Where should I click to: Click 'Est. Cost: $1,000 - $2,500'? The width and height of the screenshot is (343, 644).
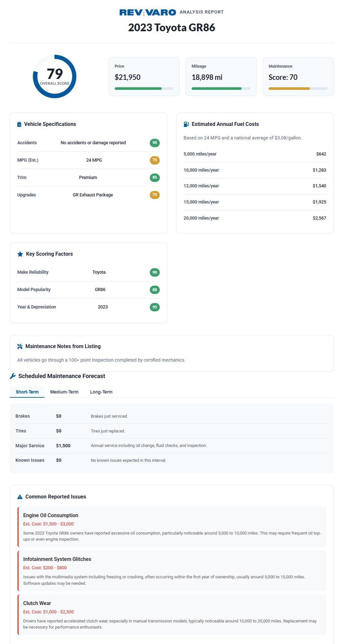click(x=48, y=612)
